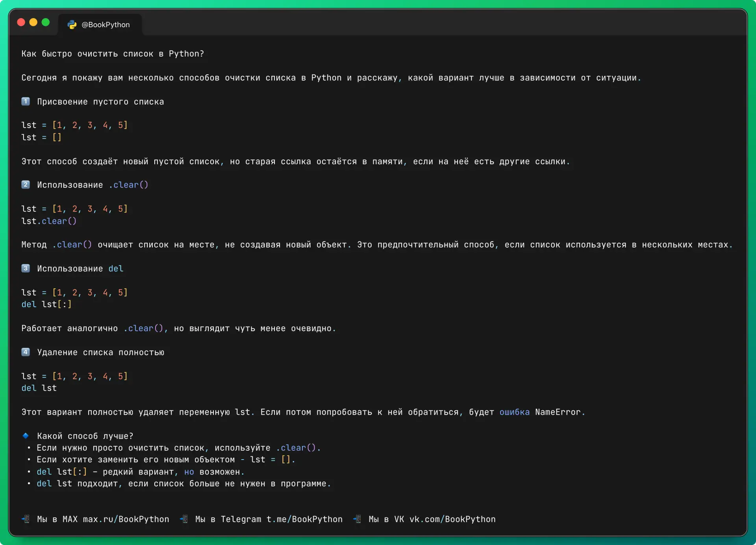Click the code line 'lst.clear()'
The image size is (756, 545).
tap(49, 221)
